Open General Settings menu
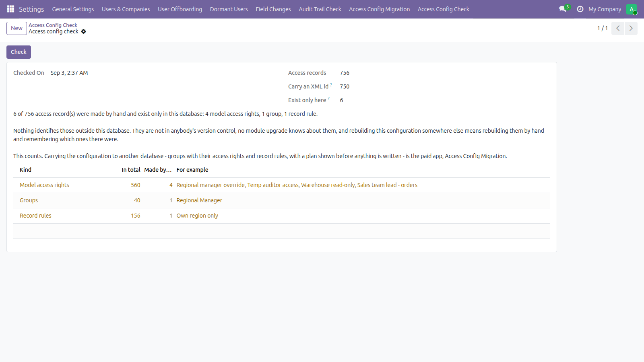644x362 pixels. point(73,9)
